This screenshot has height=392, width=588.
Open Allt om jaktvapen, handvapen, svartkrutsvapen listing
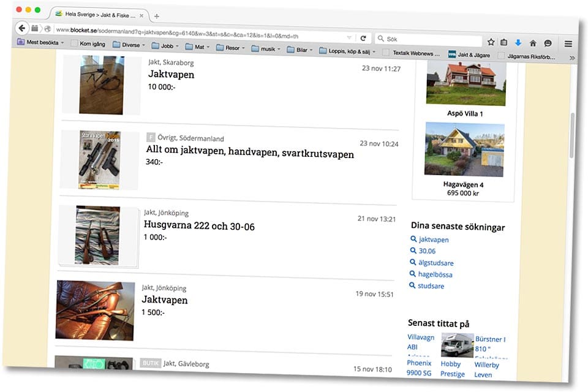[250, 151]
